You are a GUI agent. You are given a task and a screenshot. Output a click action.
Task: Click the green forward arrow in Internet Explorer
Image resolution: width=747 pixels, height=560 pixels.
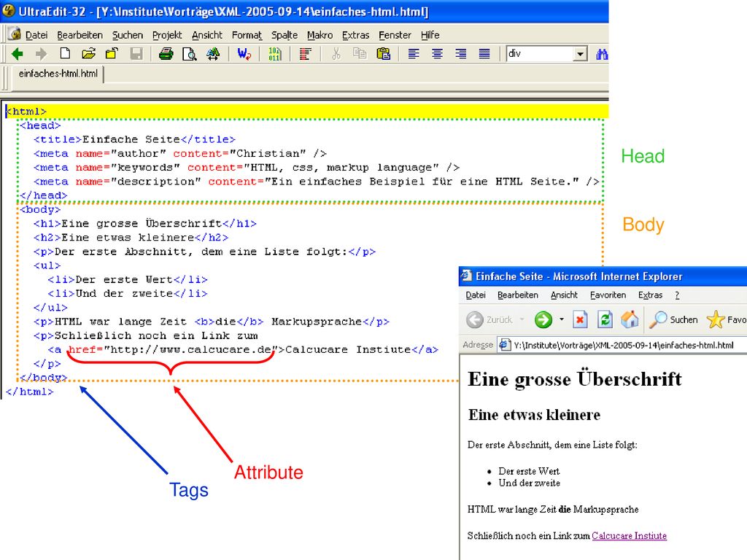tap(543, 319)
